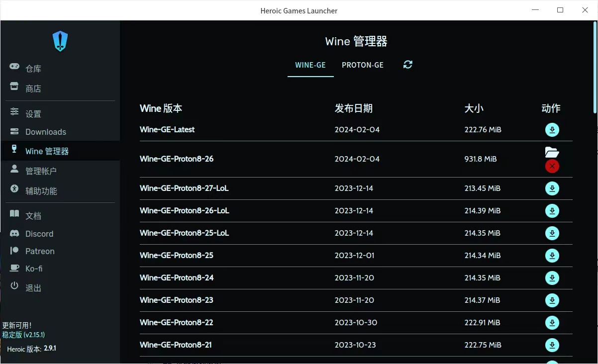Click the 管理帐户 person icon

coord(14,169)
